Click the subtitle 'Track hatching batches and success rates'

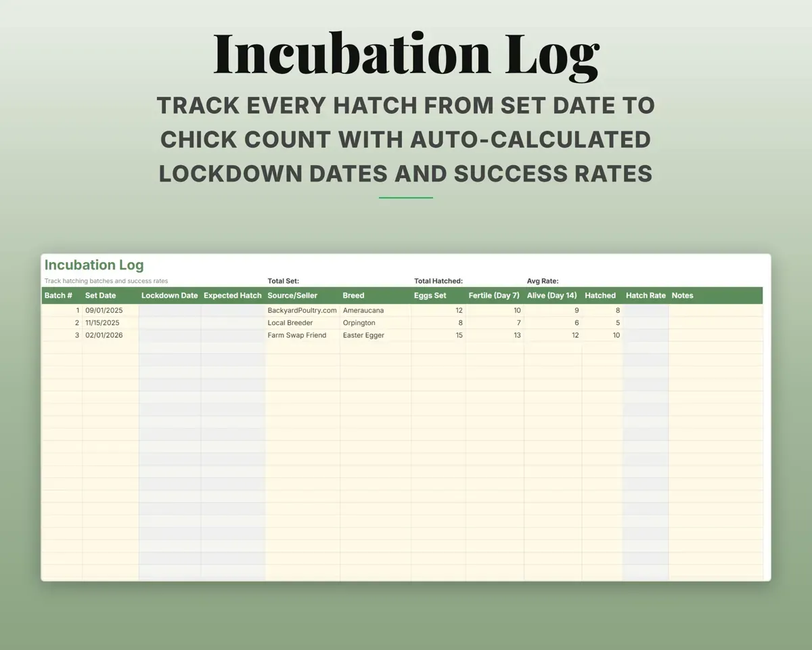point(106,280)
